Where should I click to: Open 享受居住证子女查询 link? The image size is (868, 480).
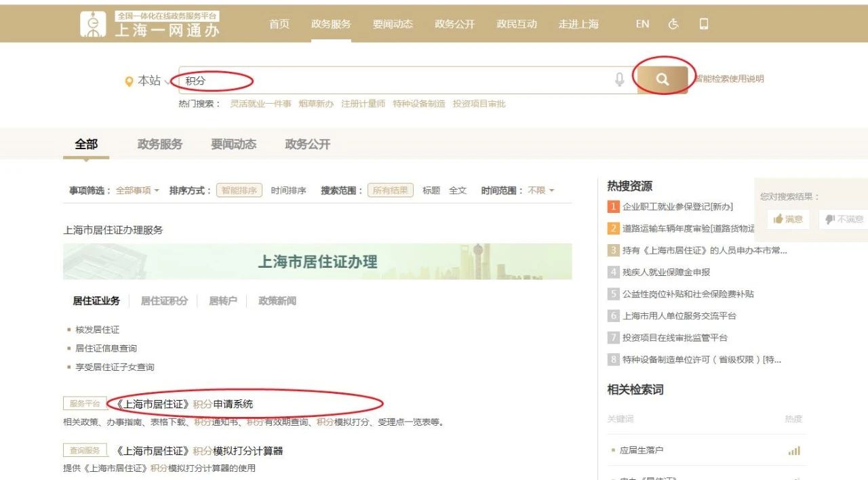tap(115, 367)
